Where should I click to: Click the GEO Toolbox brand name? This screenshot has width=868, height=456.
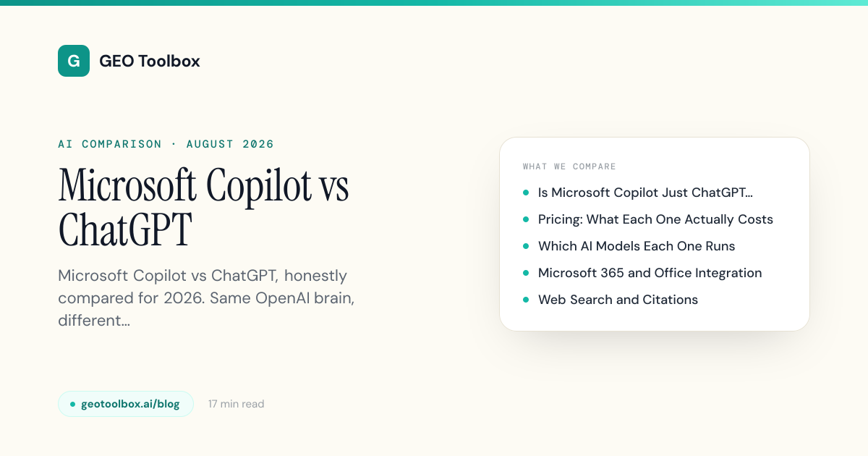[150, 62]
